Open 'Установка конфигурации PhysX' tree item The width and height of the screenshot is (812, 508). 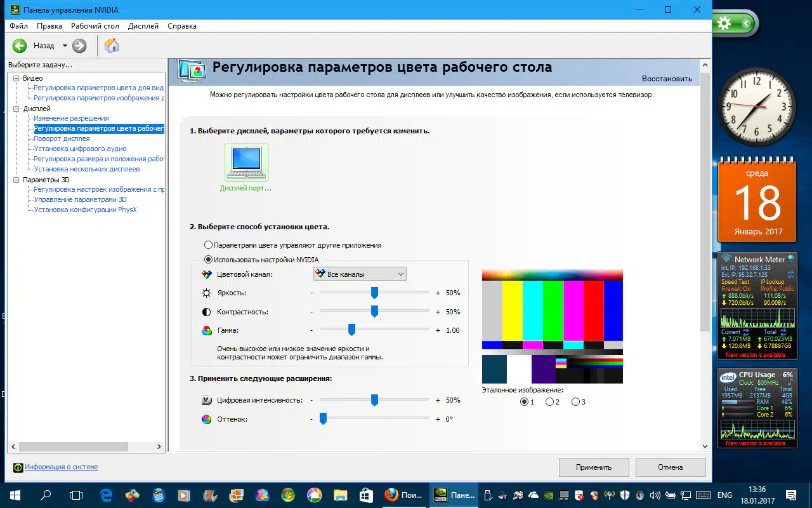coord(85,210)
